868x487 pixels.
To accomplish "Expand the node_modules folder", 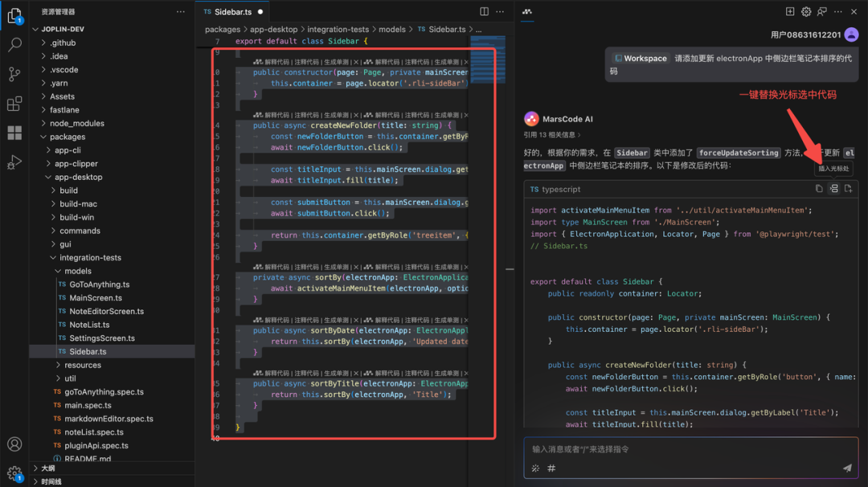I will [x=76, y=123].
